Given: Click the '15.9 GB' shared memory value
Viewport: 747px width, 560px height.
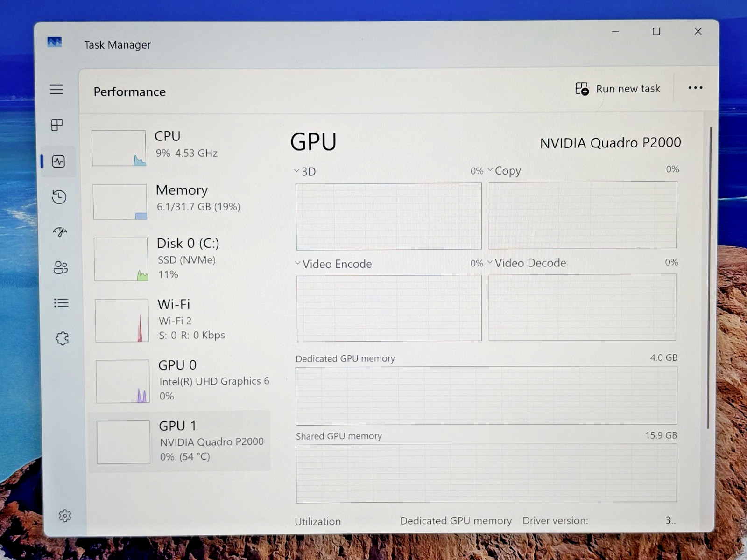Looking at the screenshot, I should (661, 435).
